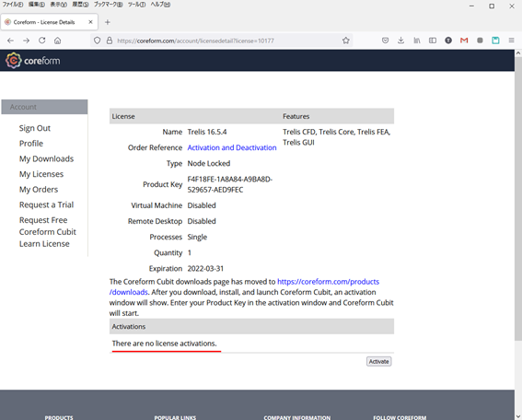This screenshot has height=420, width=522.
Task: Open My Licenses in account sidebar
Action: click(41, 174)
